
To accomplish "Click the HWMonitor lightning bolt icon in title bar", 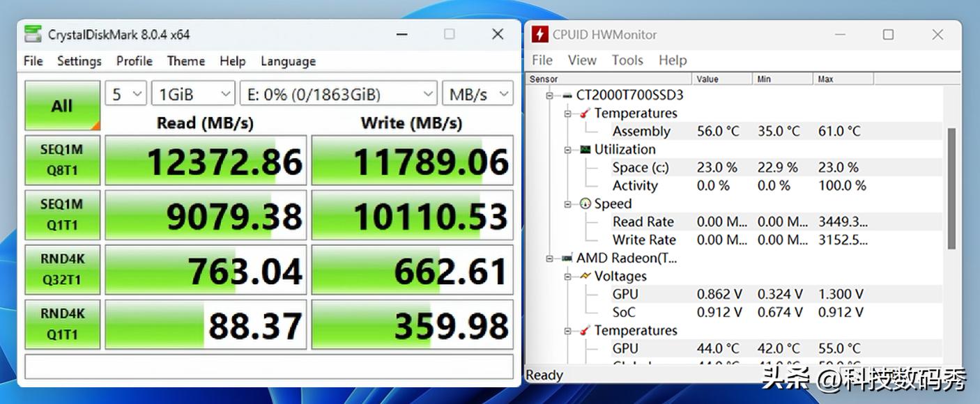I will pyautogui.click(x=541, y=33).
